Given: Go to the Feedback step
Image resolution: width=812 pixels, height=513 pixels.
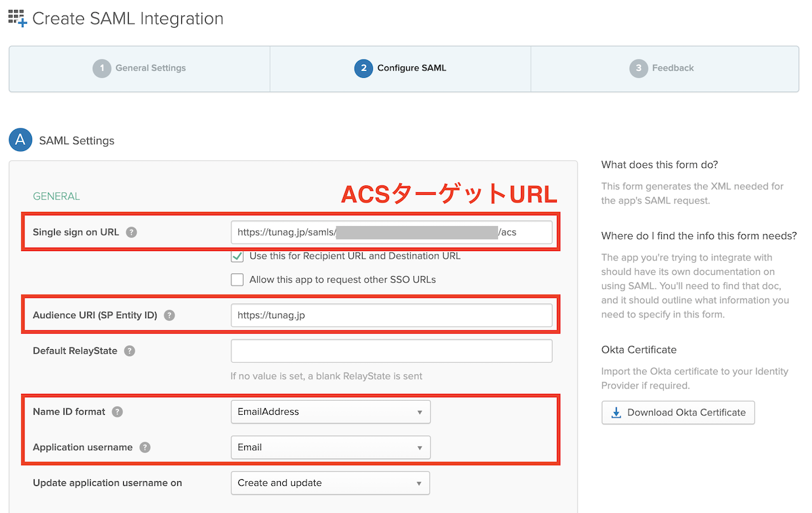Looking at the screenshot, I should click(x=664, y=68).
